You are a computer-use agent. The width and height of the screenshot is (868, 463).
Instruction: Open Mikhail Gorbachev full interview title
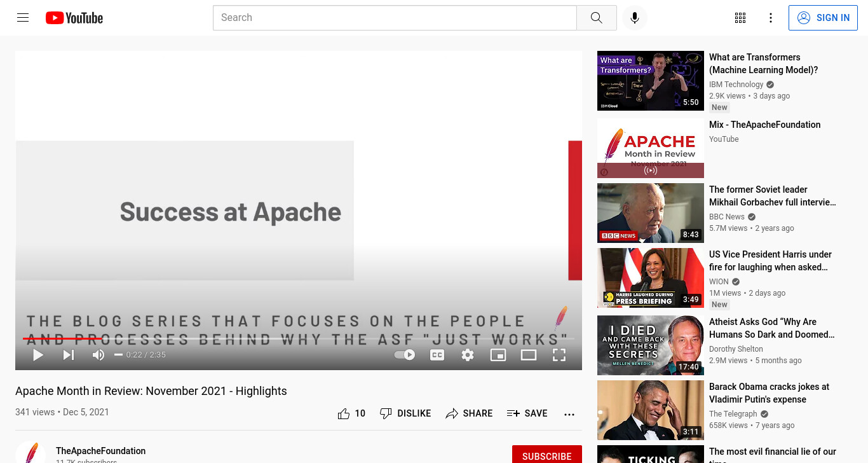(x=773, y=196)
